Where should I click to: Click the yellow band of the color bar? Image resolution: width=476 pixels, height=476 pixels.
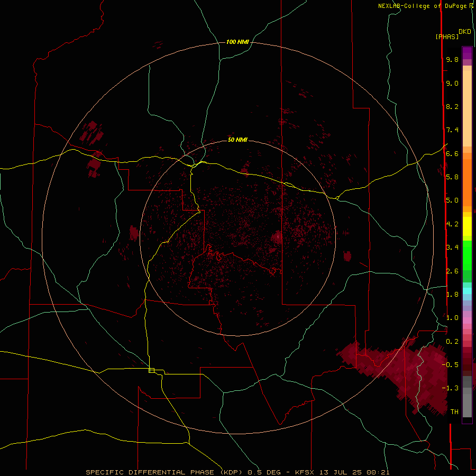[x=467, y=226]
